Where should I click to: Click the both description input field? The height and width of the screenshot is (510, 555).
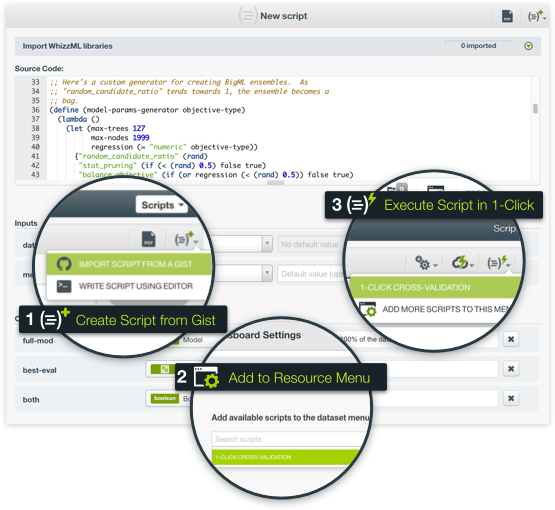tap(435, 399)
